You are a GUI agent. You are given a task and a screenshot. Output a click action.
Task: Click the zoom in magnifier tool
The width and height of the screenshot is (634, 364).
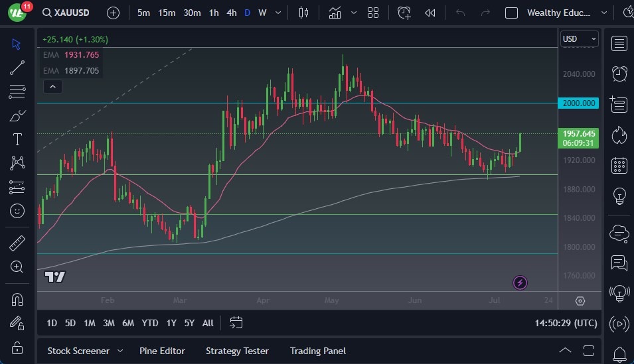[17, 267]
